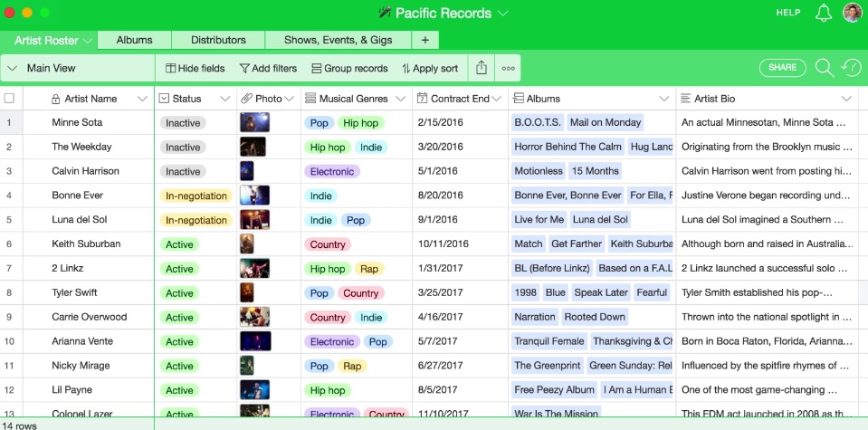The image size is (868, 430).
Task: Add a new table with plus icon
Action: coord(424,40)
